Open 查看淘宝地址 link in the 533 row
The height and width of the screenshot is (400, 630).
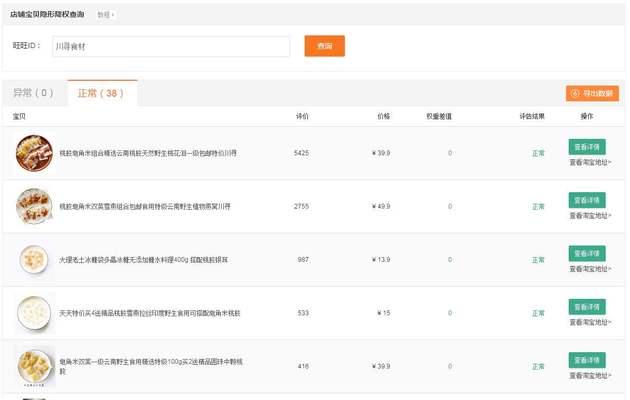[590, 322]
